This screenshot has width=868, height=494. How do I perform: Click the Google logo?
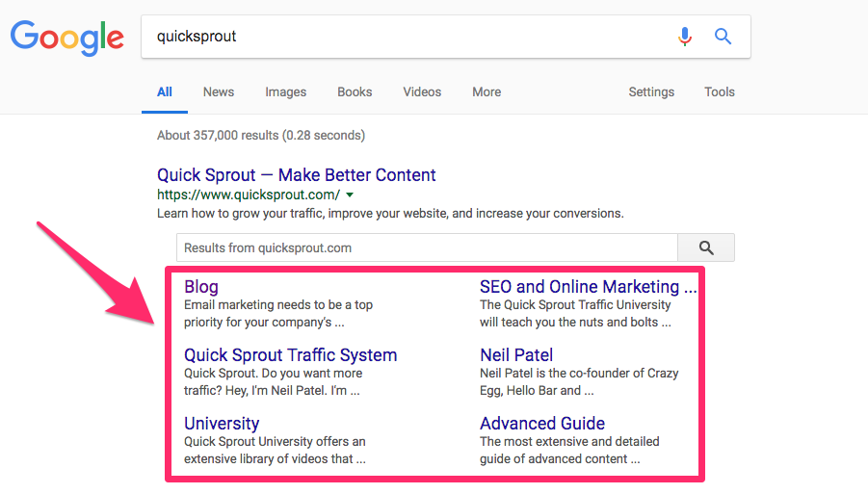click(67, 38)
